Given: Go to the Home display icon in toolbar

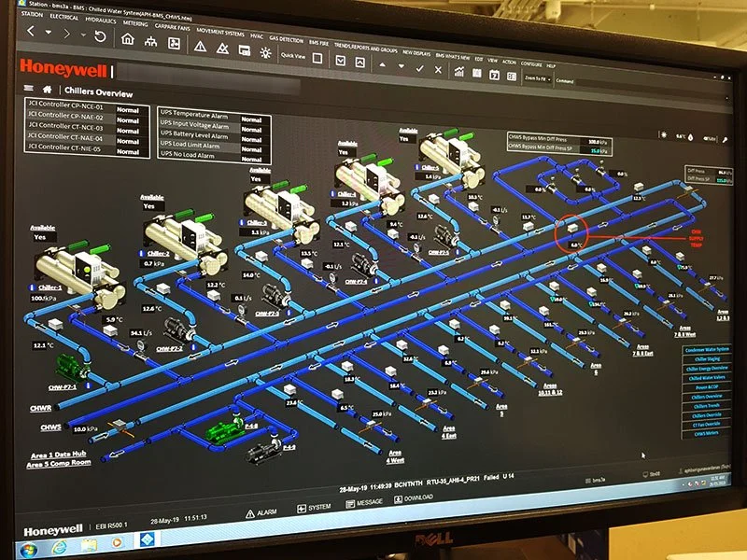Looking at the screenshot, I should click(x=128, y=39).
